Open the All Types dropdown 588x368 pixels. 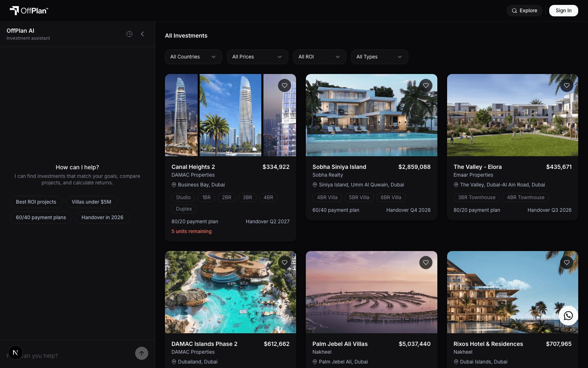click(x=380, y=57)
